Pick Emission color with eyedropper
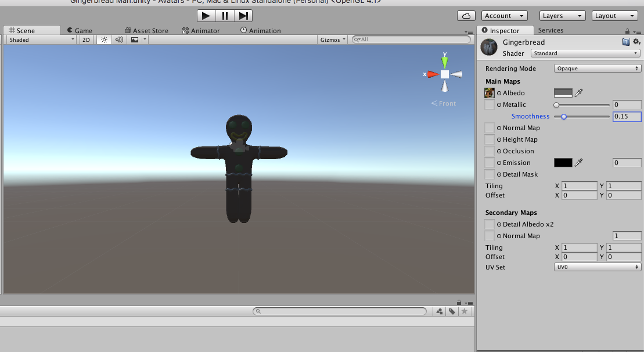Image resolution: width=644 pixels, height=352 pixels. (579, 163)
